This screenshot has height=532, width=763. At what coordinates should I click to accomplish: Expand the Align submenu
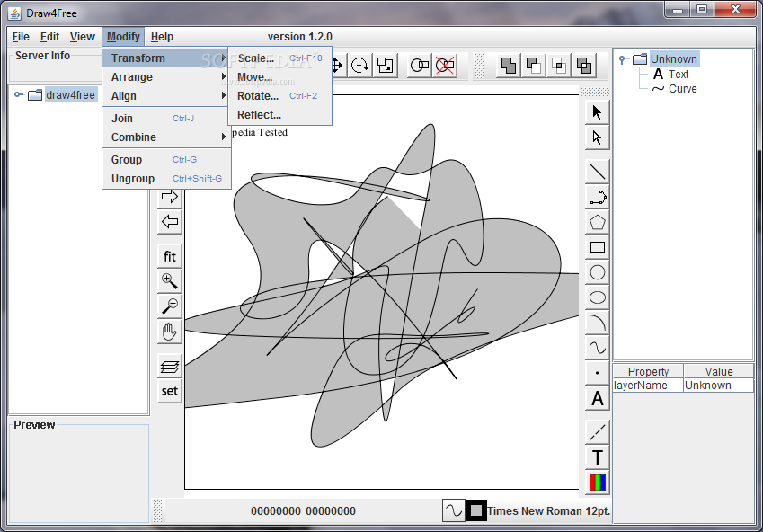pyautogui.click(x=165, y=96)
